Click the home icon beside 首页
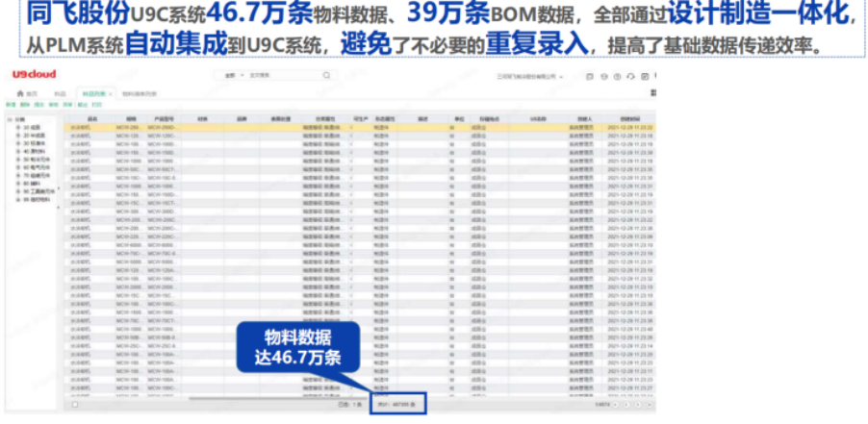This screenshot has width=868, height=424. pyautogui.click(x=20, y=93)
